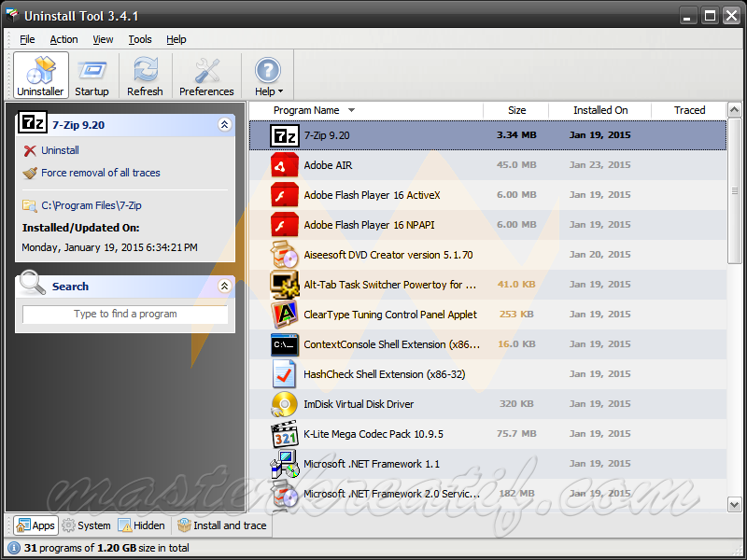747x560 pixels.
Task: Open the Uninstaller toolbar view
Action: 40,76
